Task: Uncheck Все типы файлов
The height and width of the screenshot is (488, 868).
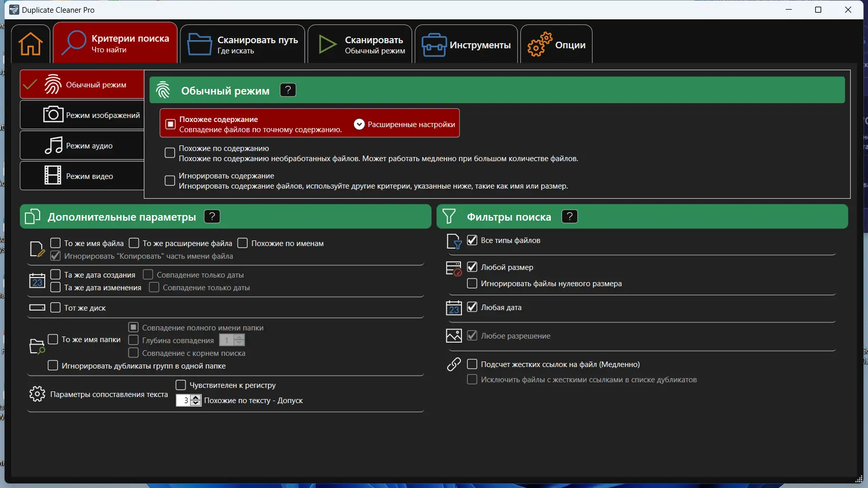Action: click(x=472, y=240)
